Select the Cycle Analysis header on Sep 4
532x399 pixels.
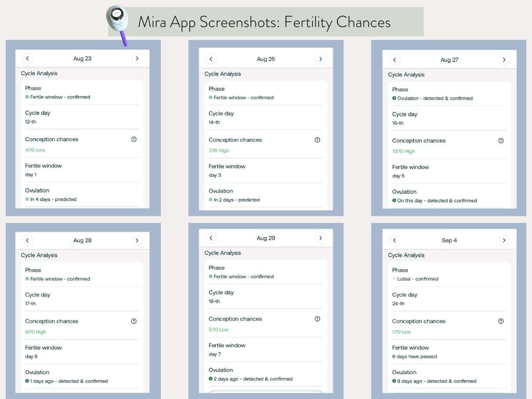[406, 255]
